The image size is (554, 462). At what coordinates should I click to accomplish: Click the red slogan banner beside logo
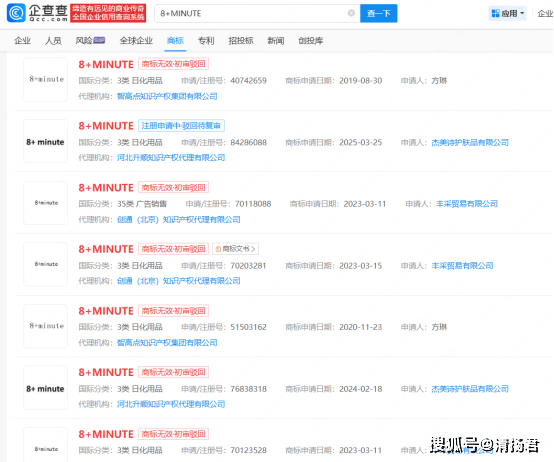pyautogui.click(x=108, y=13)
